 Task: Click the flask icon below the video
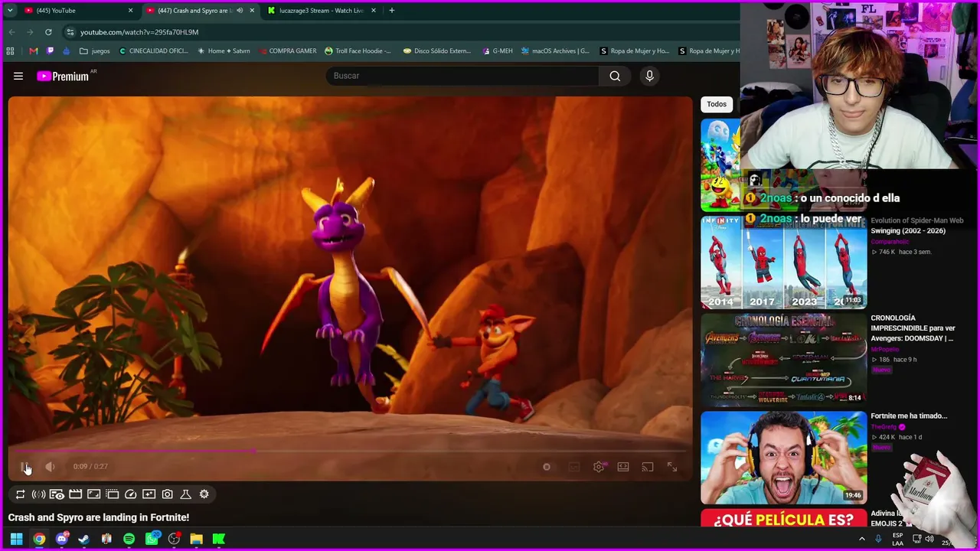pyautogui.click(x=185, y=494)
